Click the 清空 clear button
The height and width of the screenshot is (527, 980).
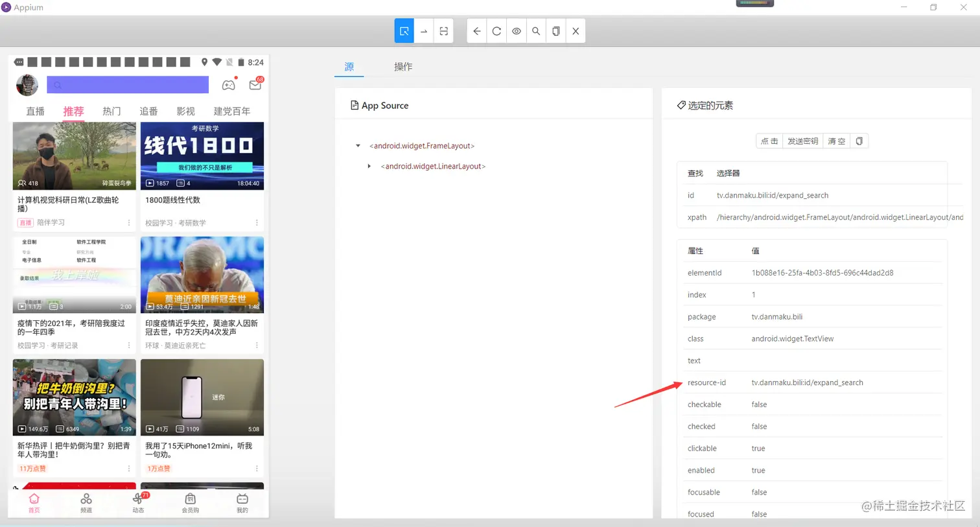[837, 141]
